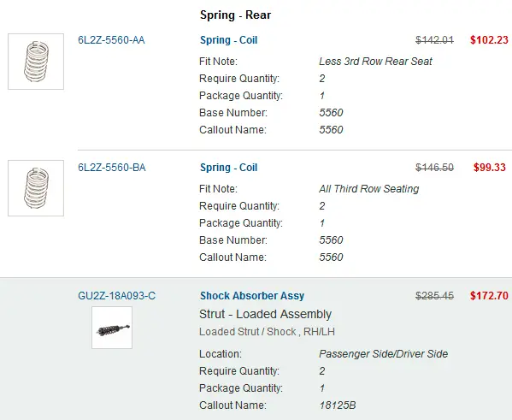Click the crossed-out $142.01 list price
The image size is (512, 420).
[434, 40]
